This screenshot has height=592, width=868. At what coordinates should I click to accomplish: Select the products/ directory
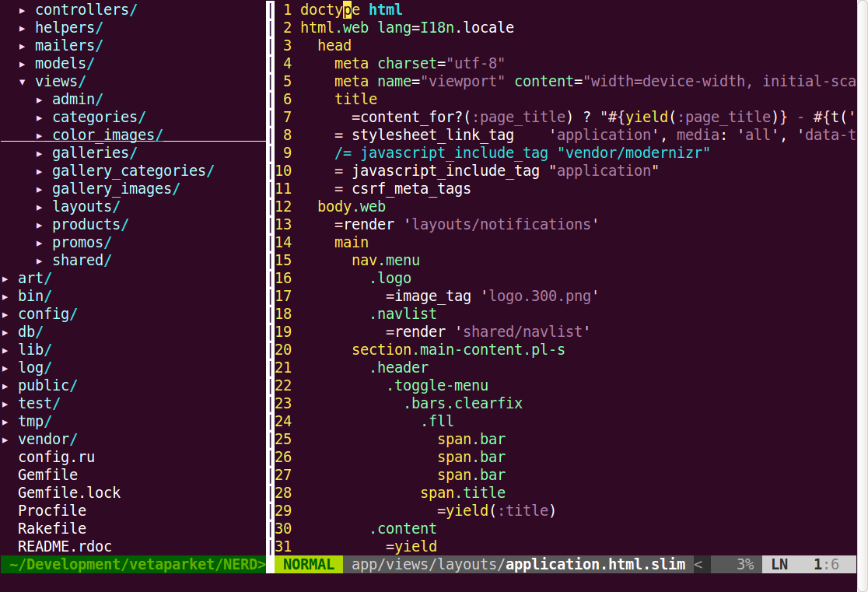90,224
